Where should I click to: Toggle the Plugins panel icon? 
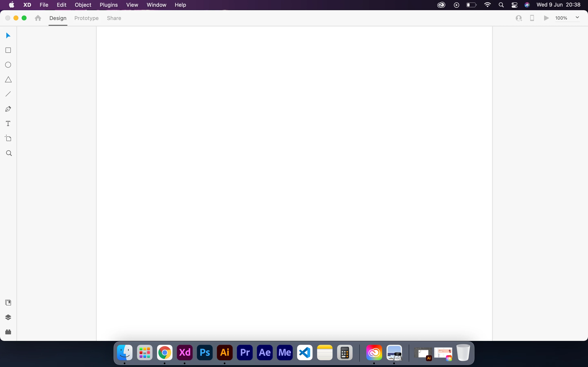[x=8, y=332]
